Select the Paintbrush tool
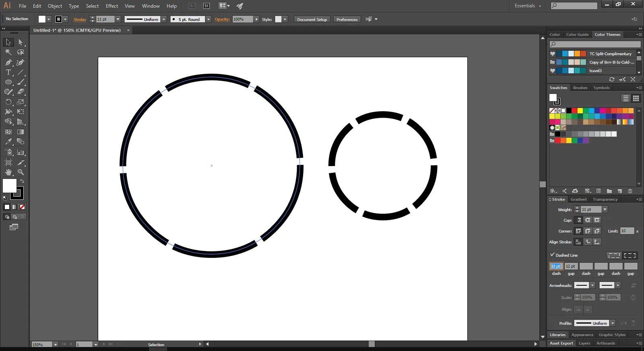The height and width of the screenshot is (351, 644). coord(21,82)
